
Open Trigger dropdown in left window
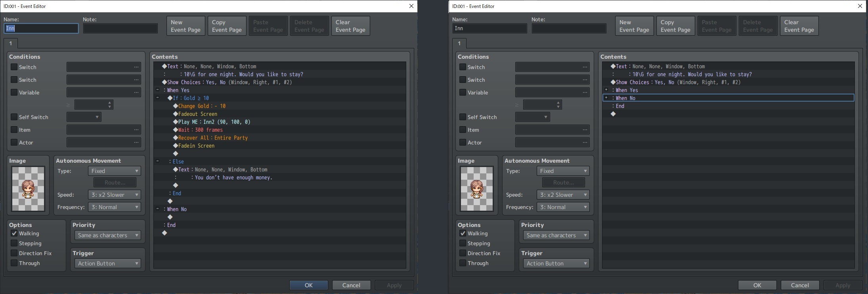(108, 263)
